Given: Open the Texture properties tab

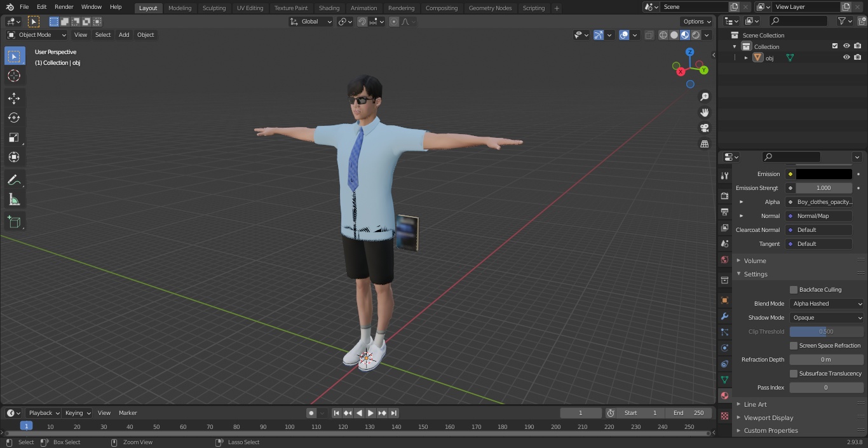Looking at the screenshot, I should coord(724,416).
